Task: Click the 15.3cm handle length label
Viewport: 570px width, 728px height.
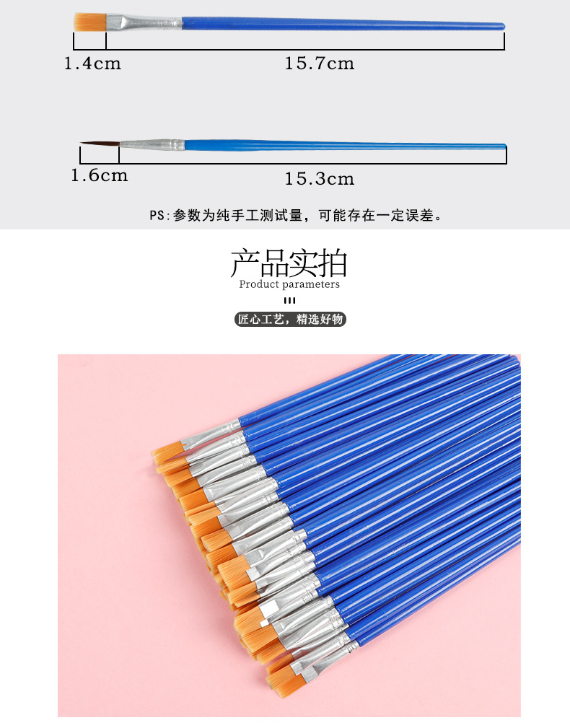Action: 320,179
